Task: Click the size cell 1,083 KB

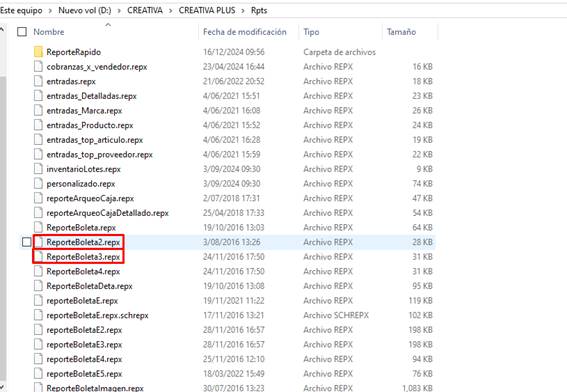Action: 417,388
